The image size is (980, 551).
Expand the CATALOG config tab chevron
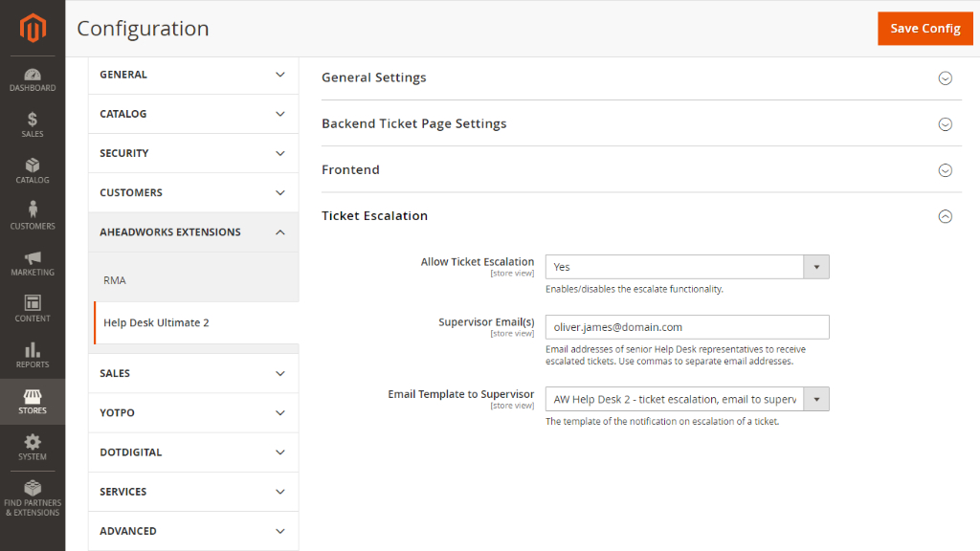pyautogui.click(x=280, y=114)
